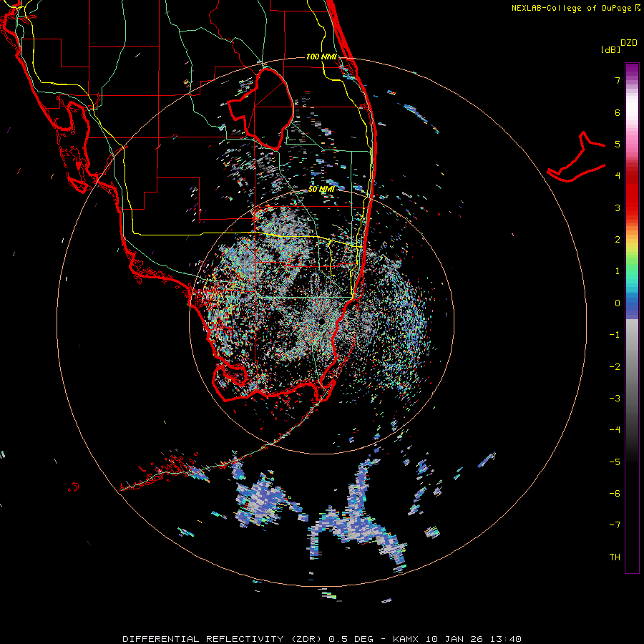
Task: Click the DZD product label above color bar
Action: pyautogui.click(x=629, y=43)
